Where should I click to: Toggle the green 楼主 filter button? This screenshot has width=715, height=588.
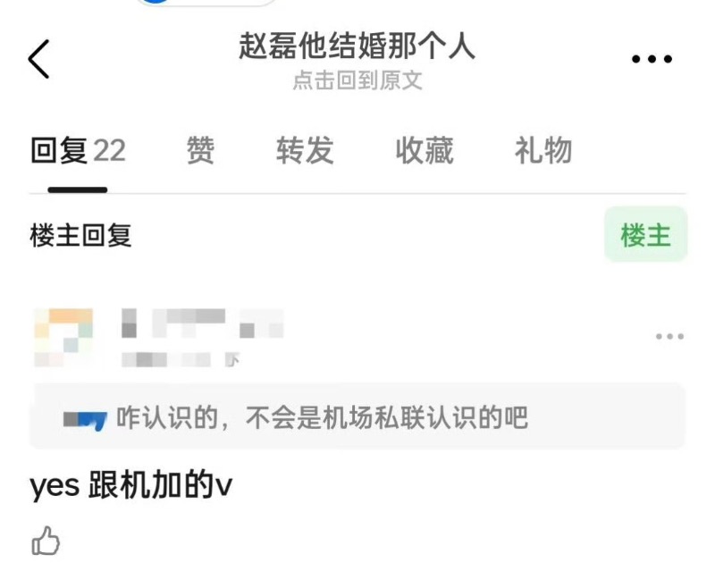(x=645, y=235)
